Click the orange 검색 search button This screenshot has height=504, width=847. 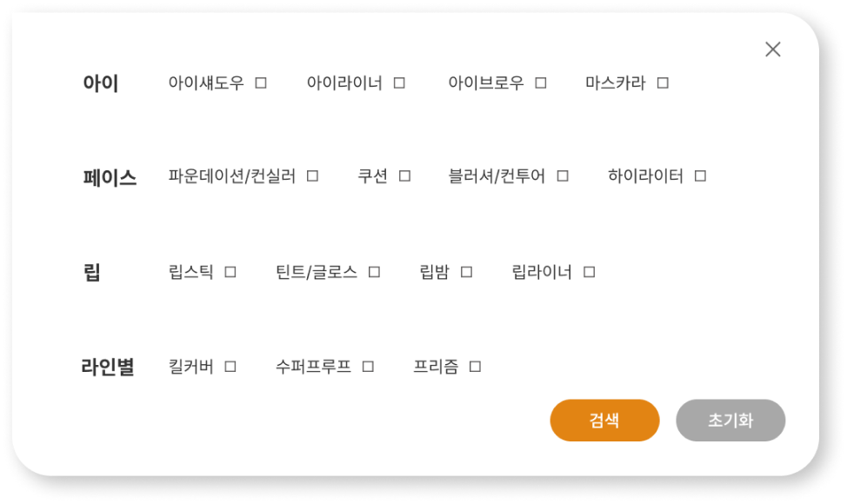pos(604,421)
